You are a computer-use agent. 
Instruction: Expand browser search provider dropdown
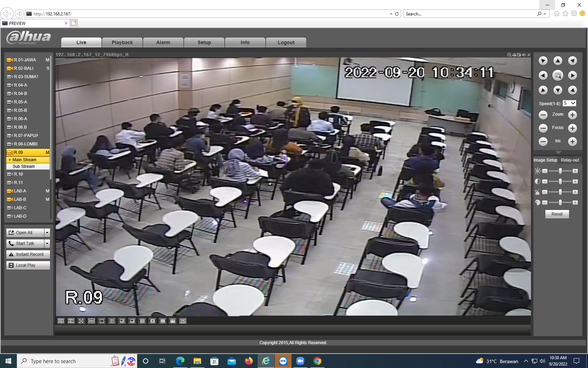pyautogui.click(x=545, y=14)
